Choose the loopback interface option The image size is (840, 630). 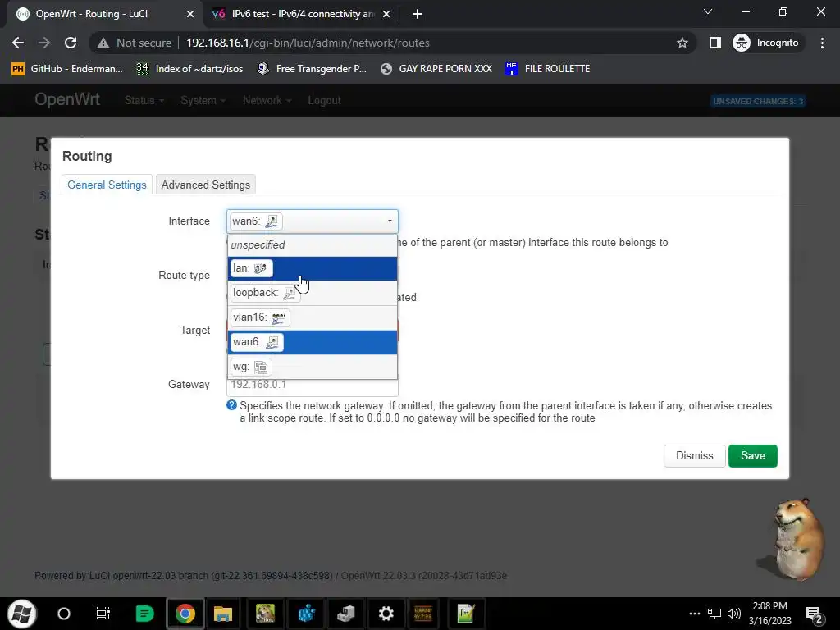click(313, 293)
